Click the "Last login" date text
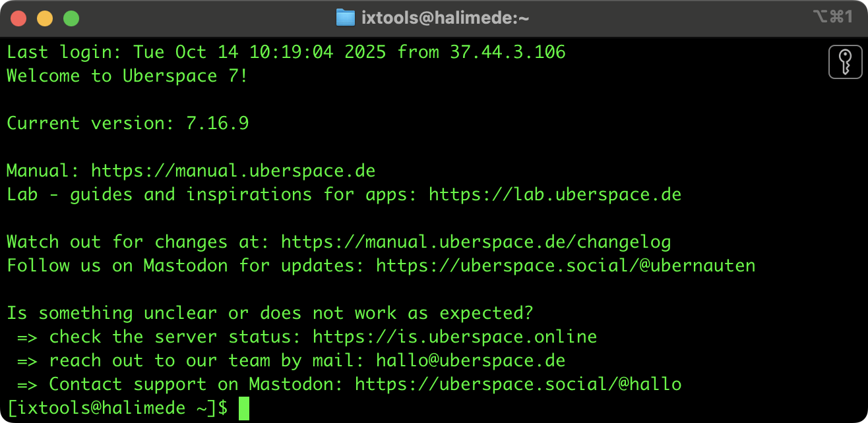This screenshot has width=868, height=423. click(x=259, y=52)
